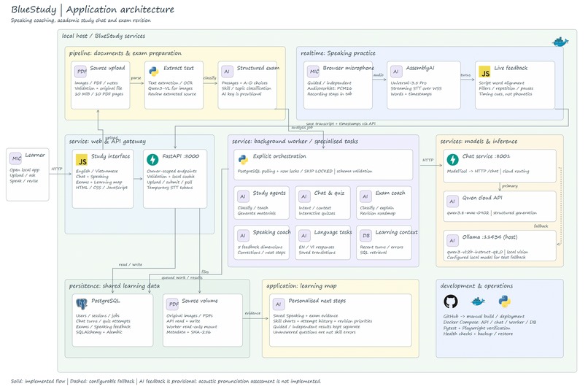Click the 'BlueStudy | Application architecture' title
This screenshot has width=588, height=392.
93,9
